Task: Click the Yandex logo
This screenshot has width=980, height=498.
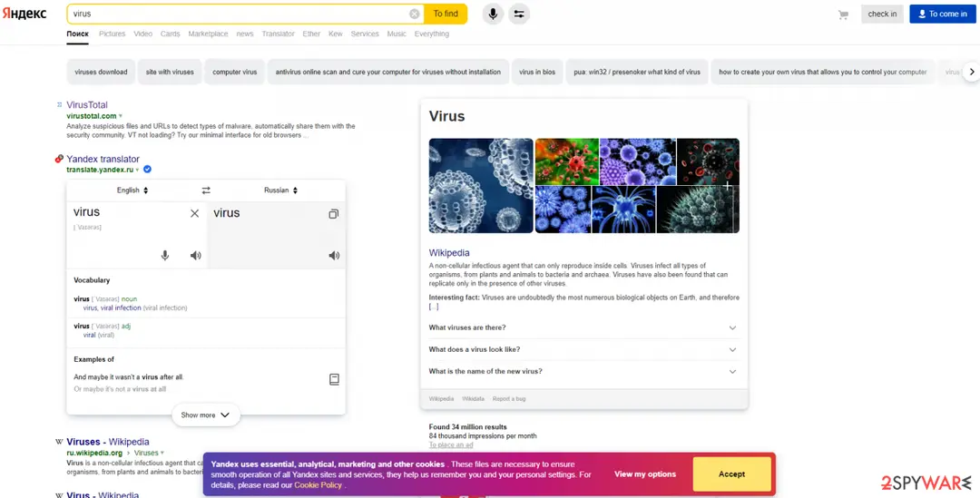Action: pos(24,14)
